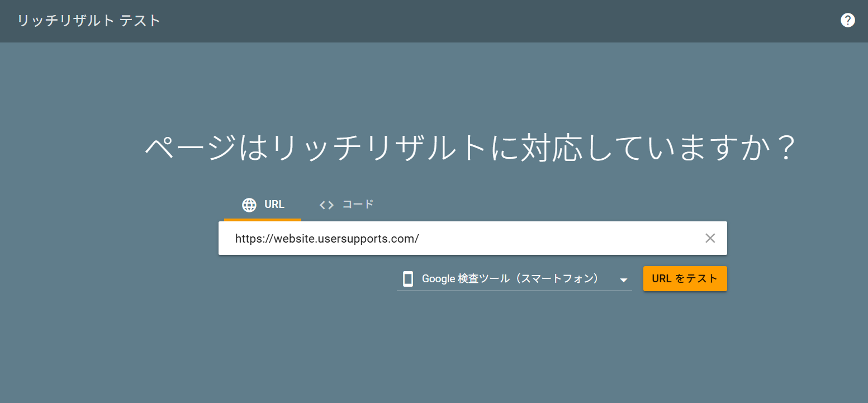This screenshot has height=403, width=868.
Task: Expand the crawler dropdown arrow
Action: coord(624,280)
